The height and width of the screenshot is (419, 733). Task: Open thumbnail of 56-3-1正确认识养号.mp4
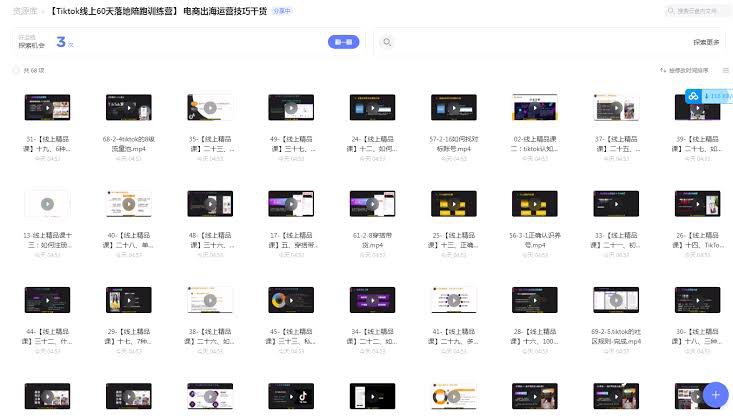coord(535,204)
